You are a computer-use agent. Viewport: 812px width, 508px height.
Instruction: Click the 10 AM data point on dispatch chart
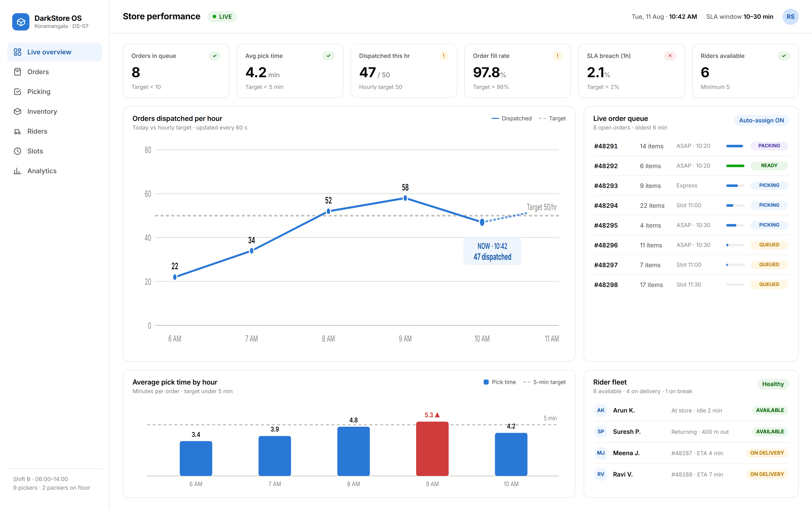pyautogui.click(x=482, y=222)
